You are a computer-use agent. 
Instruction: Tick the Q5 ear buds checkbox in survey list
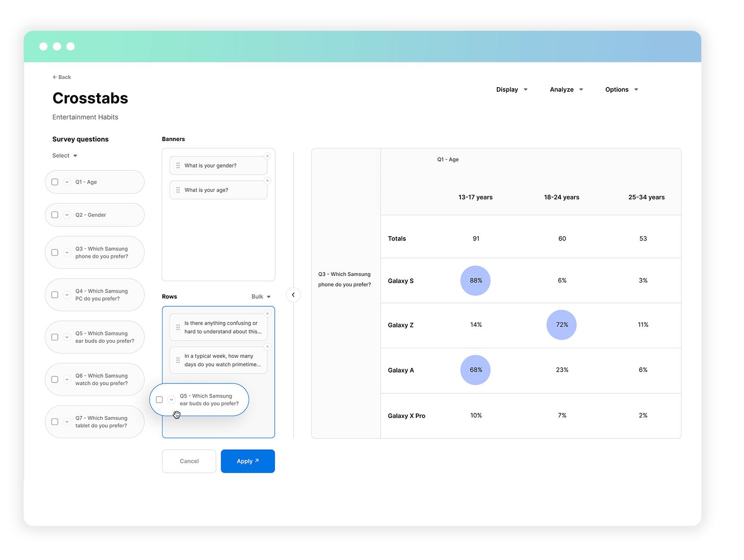click(x=55, y=337)
